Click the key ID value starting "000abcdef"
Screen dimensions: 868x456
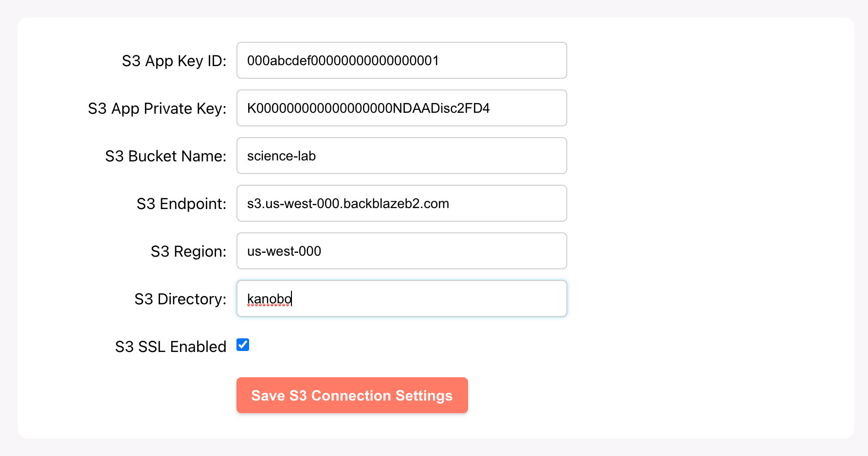(x=343, y=61)
